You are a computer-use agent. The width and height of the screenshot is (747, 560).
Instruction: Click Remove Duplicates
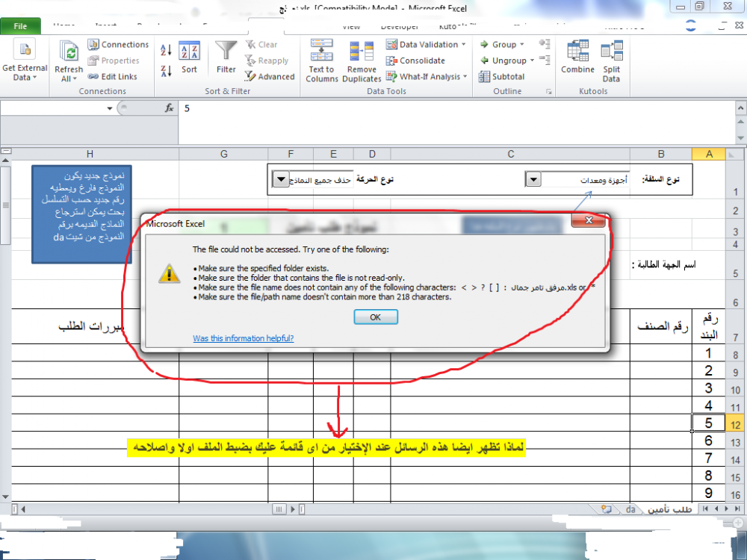(x=362, y=60)
